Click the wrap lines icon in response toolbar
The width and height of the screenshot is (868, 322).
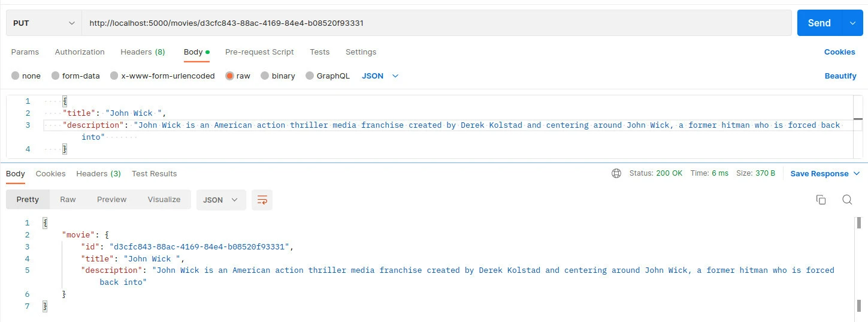(x=262, y=200)
